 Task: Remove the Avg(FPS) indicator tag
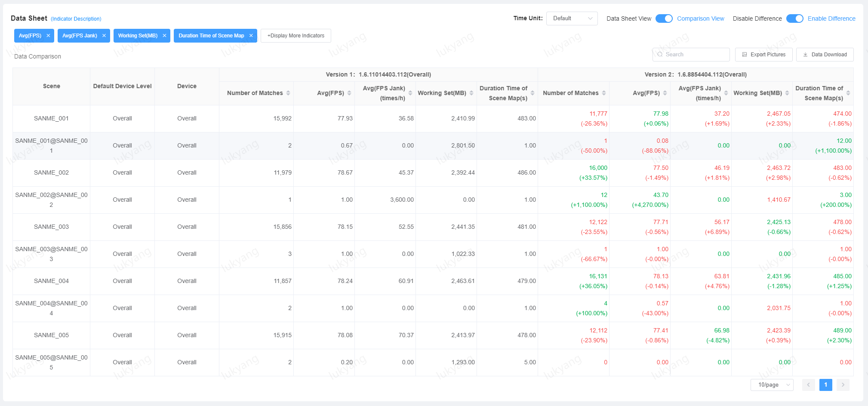coord(48,36)
